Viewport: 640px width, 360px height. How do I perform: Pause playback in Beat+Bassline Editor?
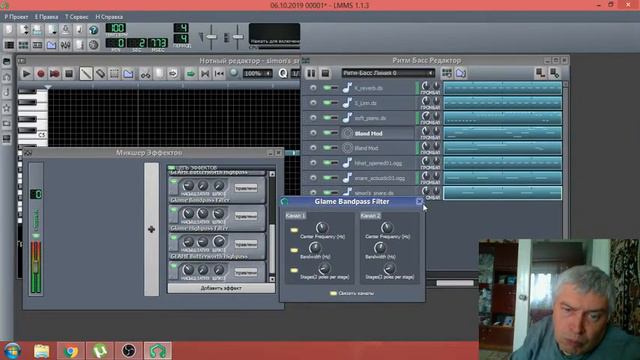tap(311, 73)
